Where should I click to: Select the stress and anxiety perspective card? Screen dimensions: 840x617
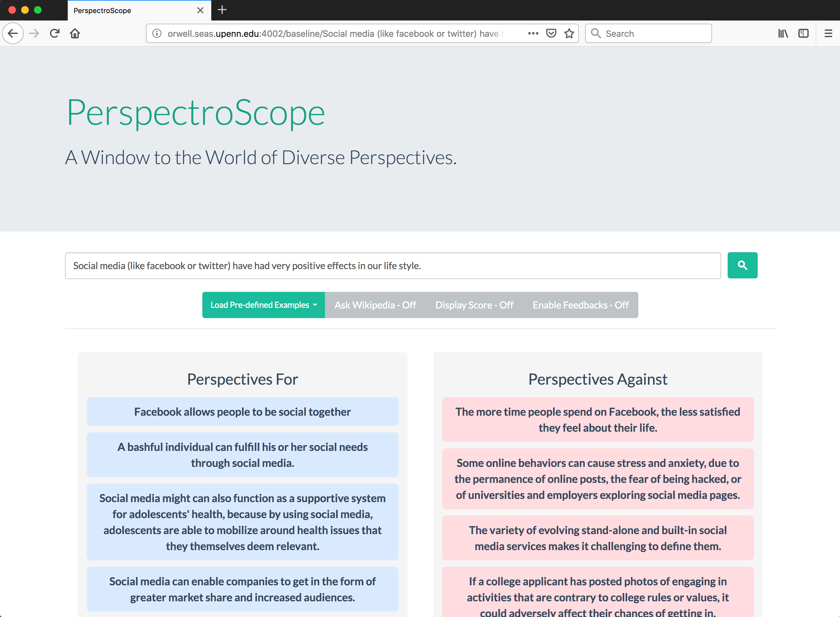tap(598, 478)
